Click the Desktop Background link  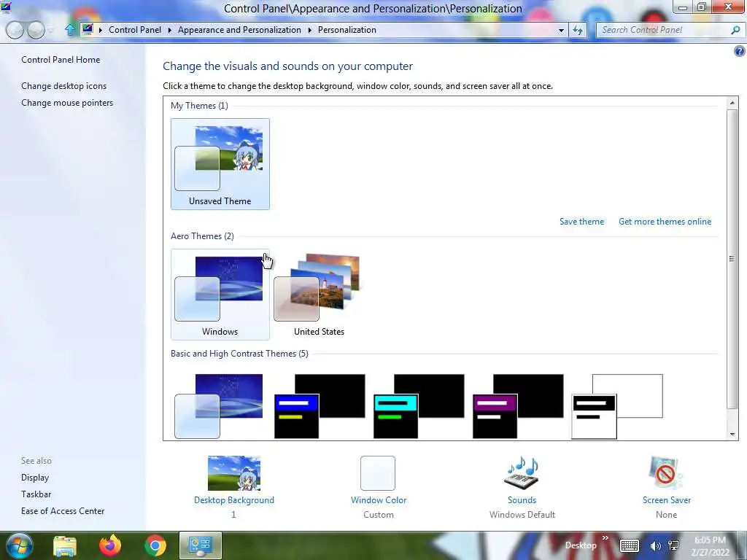point(234,500)
